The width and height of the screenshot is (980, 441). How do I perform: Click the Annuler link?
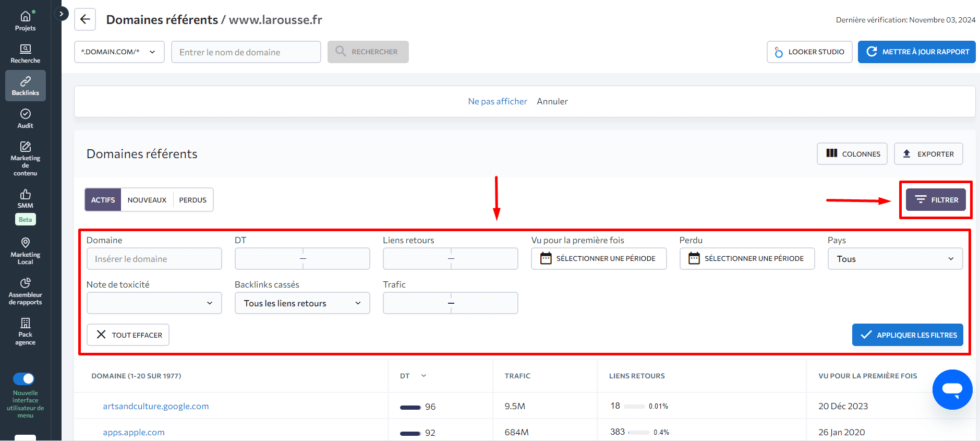(552, 101)
